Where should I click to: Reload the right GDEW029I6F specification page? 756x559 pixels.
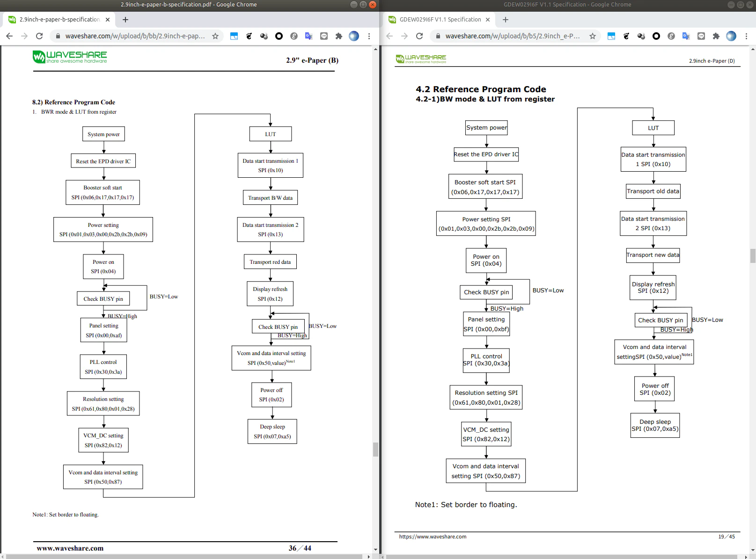pos(419,36)
